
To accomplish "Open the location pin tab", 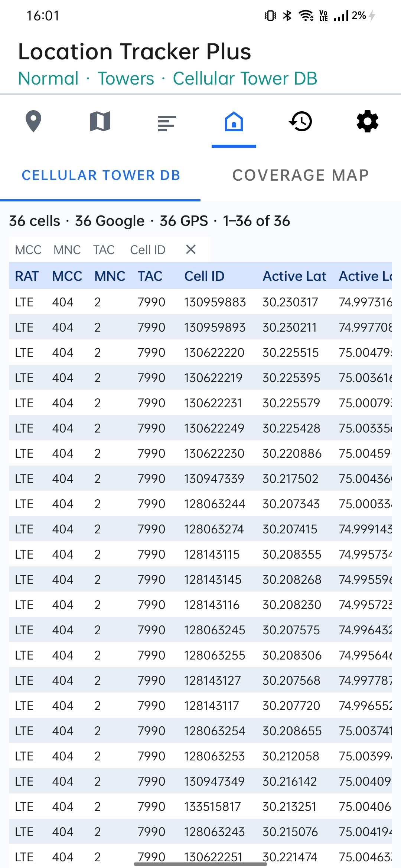I will [33, 121].
